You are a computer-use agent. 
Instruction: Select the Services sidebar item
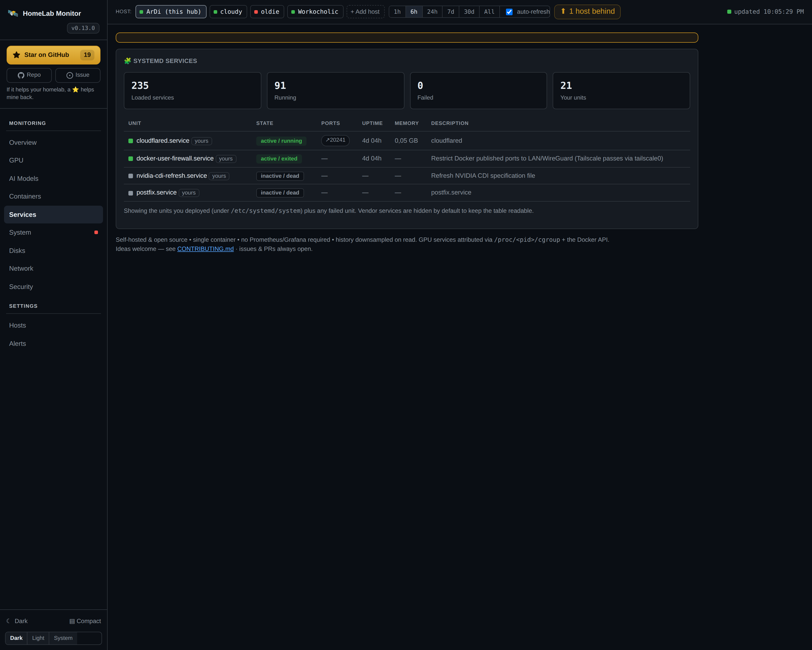tap(54, 214)
